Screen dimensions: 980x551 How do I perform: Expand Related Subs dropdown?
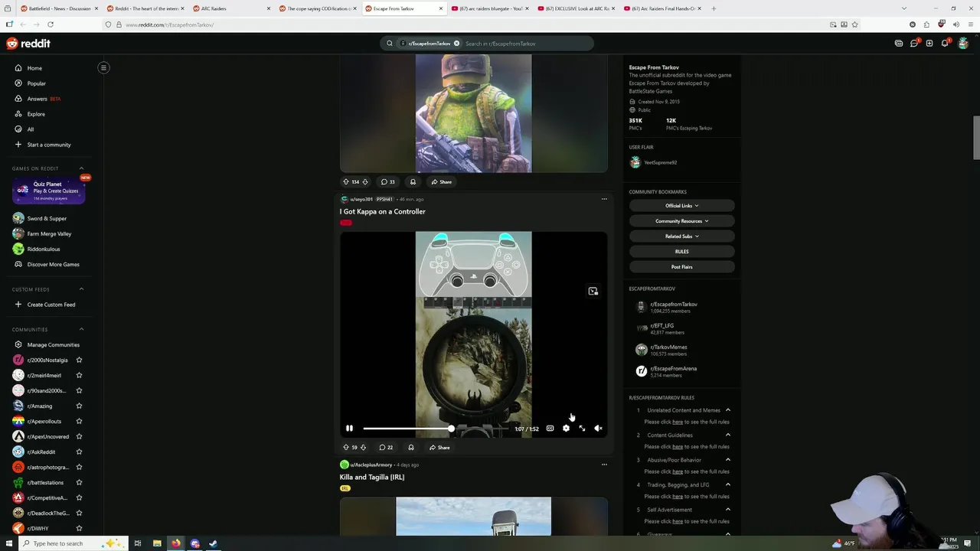click(x=681, y=236)
